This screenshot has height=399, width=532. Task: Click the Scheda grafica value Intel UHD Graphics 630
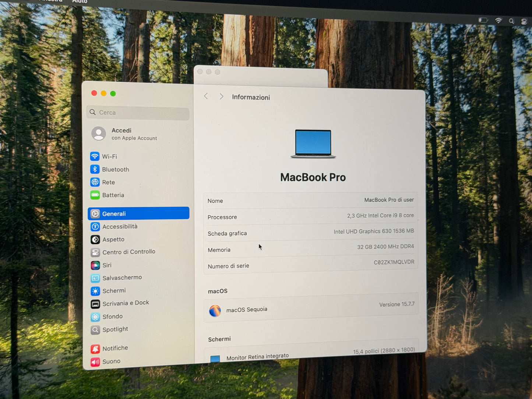[374, 231]
